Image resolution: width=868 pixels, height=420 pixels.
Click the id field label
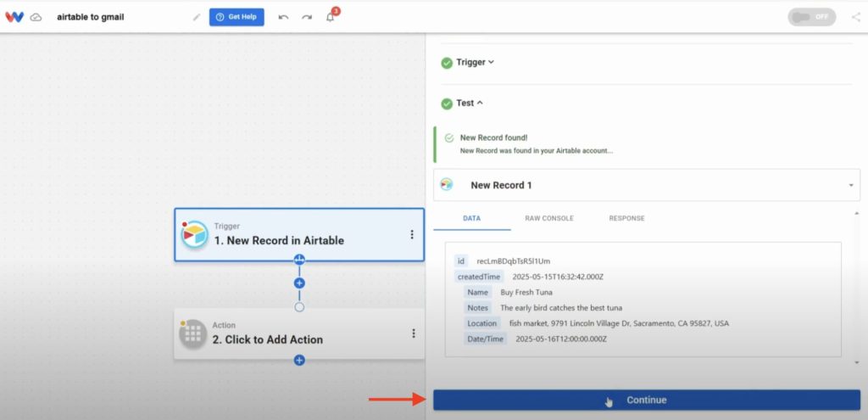461,261
